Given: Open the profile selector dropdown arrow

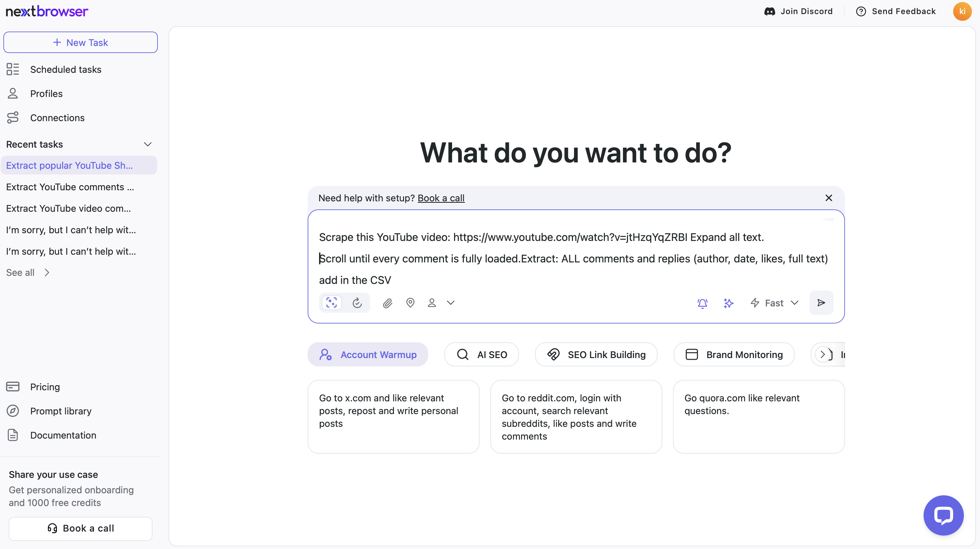Looking at the screenshot, I should tap(450, 303).
